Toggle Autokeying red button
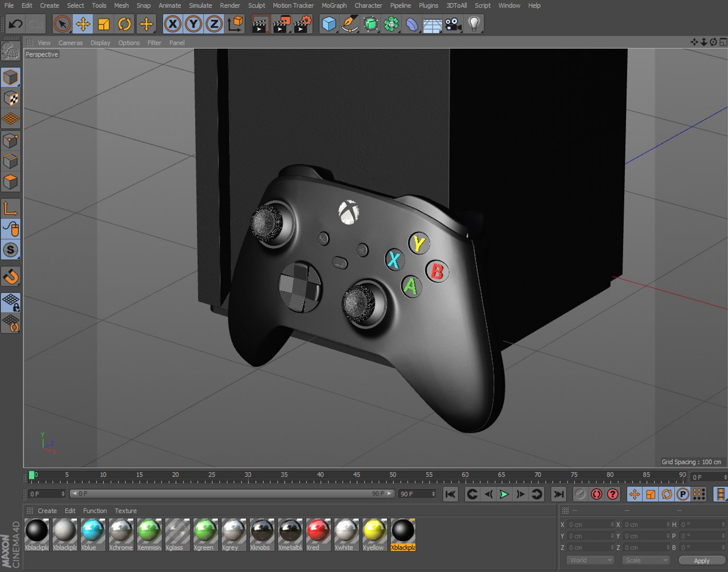This screenshot has height=572, width=728. (x=597, y=494)
